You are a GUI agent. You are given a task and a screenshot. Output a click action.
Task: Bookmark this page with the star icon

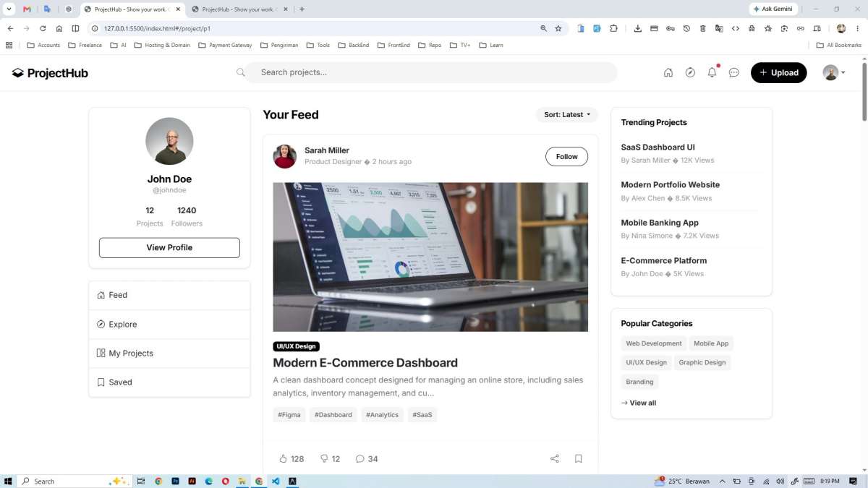[x=558, y=28]
